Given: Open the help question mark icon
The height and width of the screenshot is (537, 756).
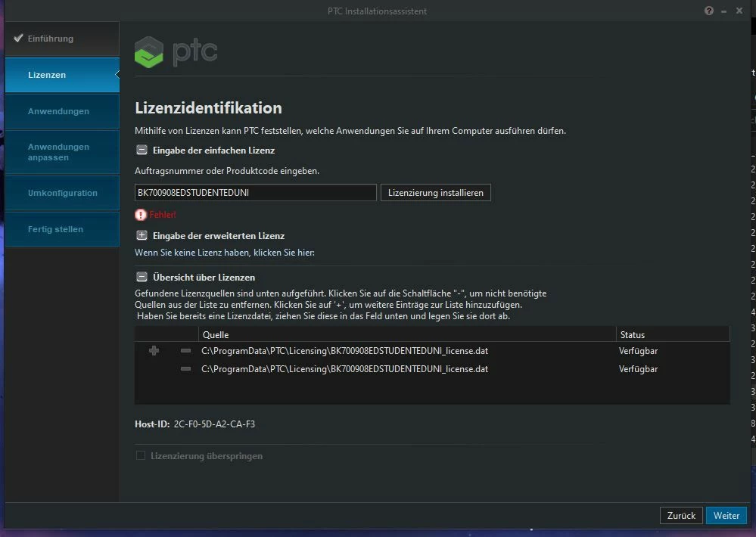Looking at the screenshot, I should (x=709, y=11).
